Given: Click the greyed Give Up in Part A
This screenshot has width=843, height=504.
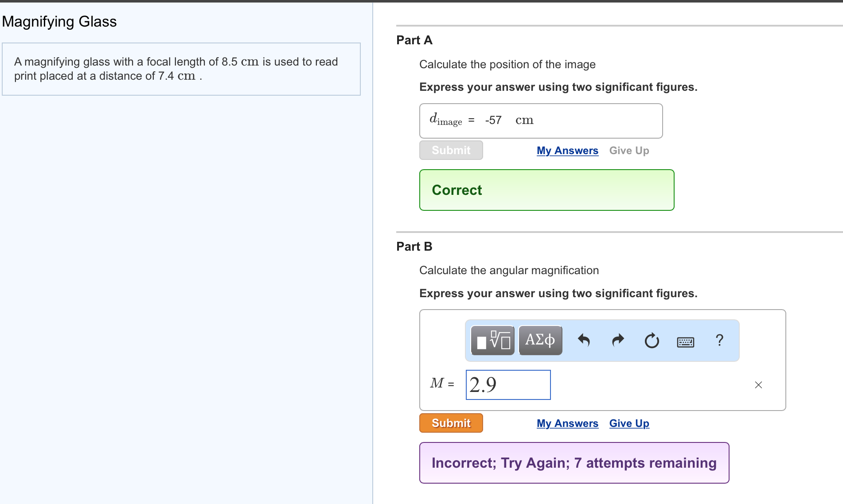Looking at the screenshot, I should coord(629,151).
